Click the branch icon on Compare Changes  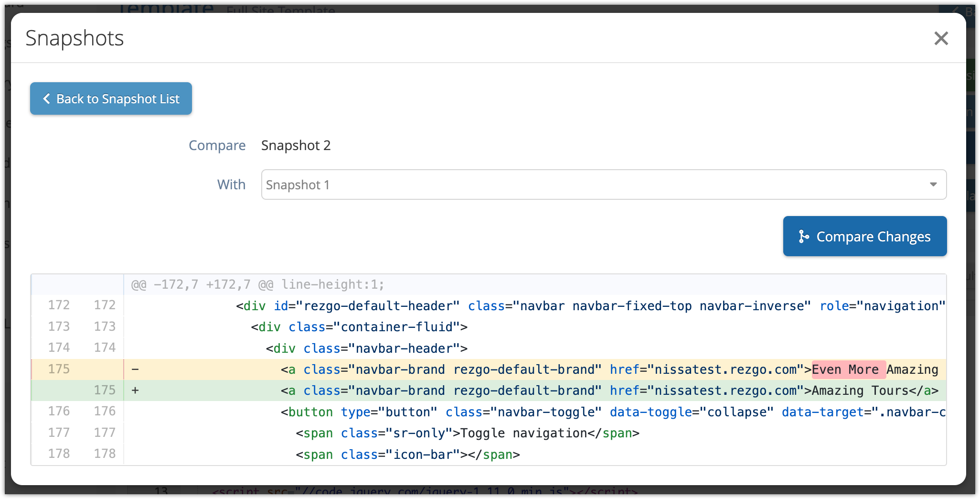coord(803,237)
